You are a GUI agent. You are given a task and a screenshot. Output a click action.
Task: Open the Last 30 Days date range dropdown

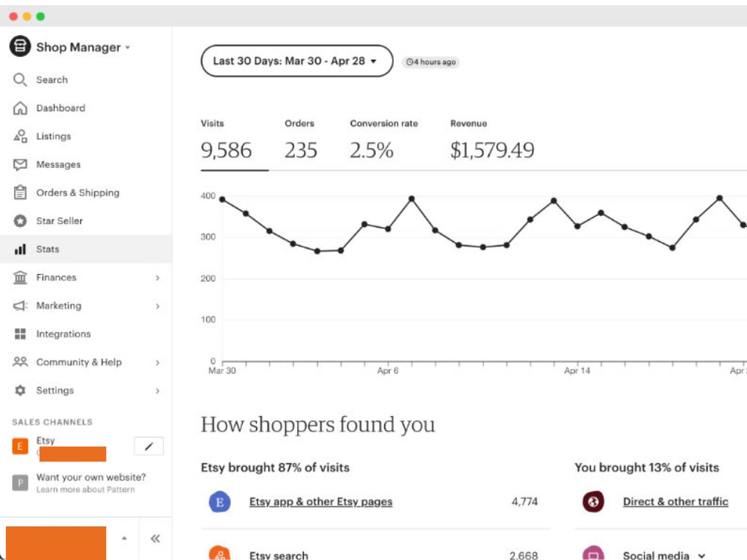(x=297, y=61)
